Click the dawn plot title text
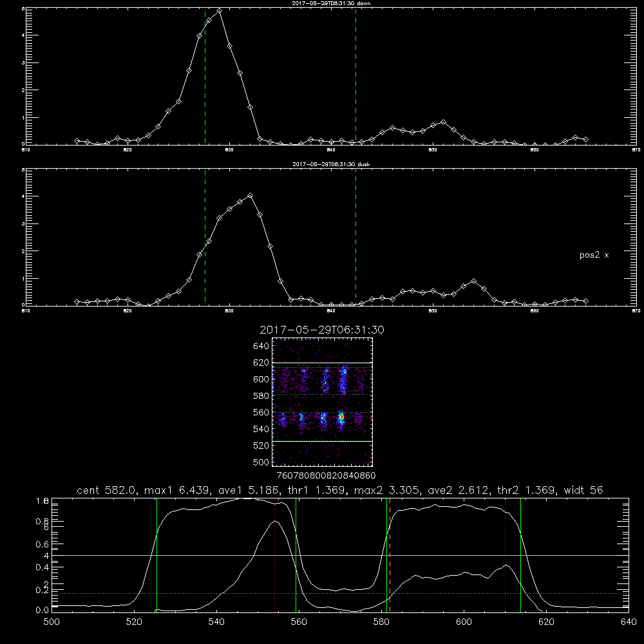 pyautogui.click(x=331, y=3)
